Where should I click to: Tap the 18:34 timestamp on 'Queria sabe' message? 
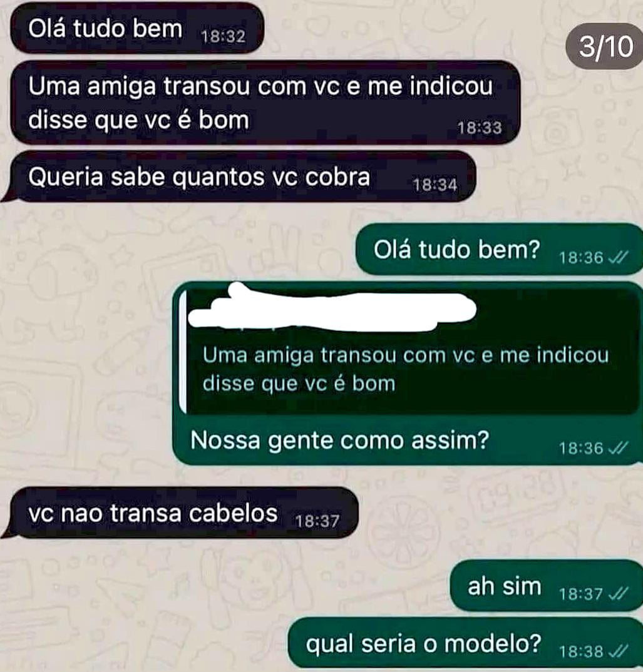[x=435, y=185]
